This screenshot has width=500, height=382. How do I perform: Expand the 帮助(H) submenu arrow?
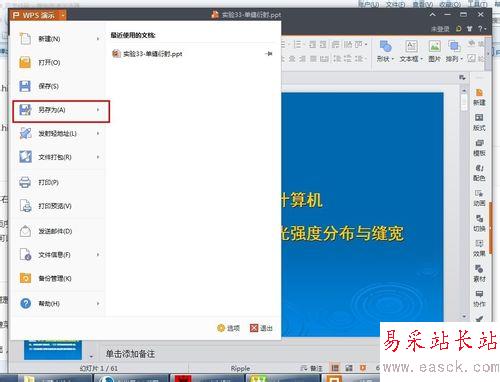click(98, 303)
